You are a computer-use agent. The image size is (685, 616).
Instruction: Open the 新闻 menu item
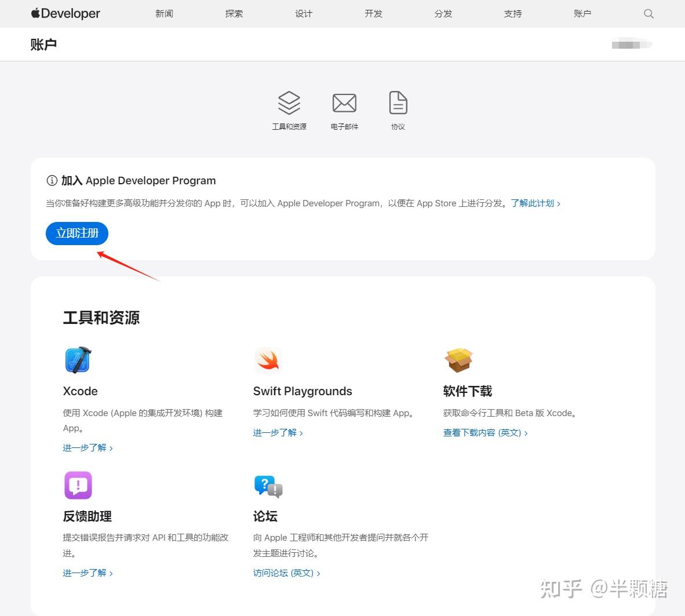164,14
